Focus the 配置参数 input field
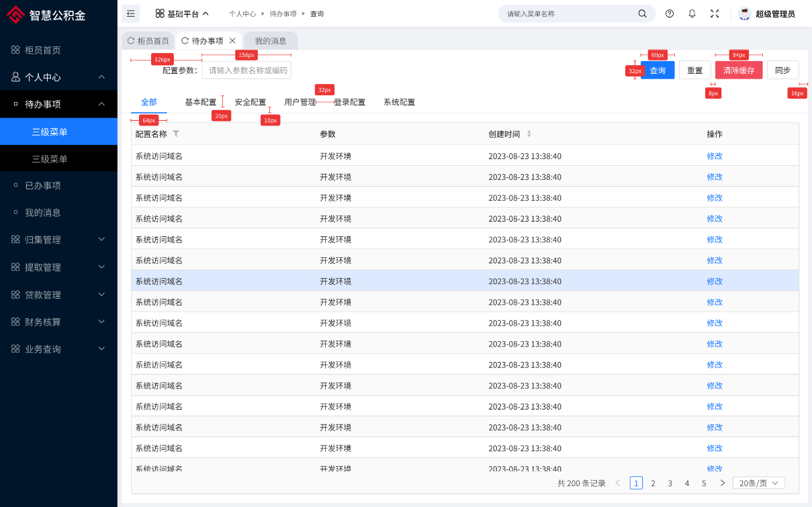 tap(246, 71)
